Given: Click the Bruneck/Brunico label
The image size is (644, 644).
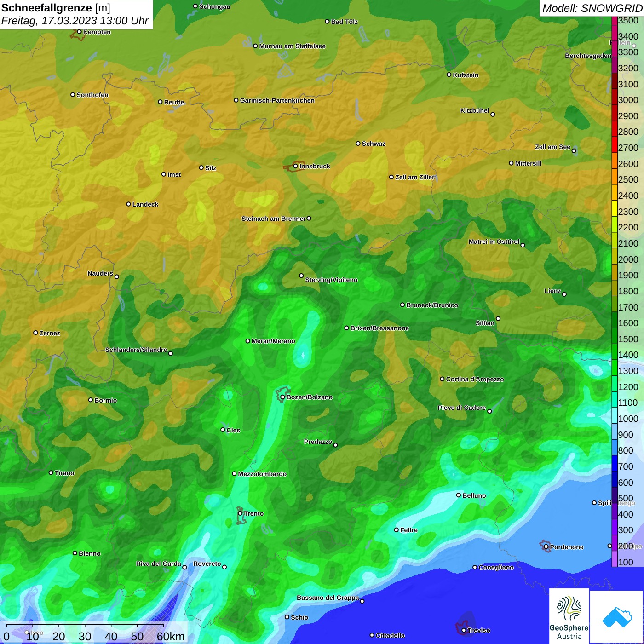Looking at the screenshot, I should (432, 305).
